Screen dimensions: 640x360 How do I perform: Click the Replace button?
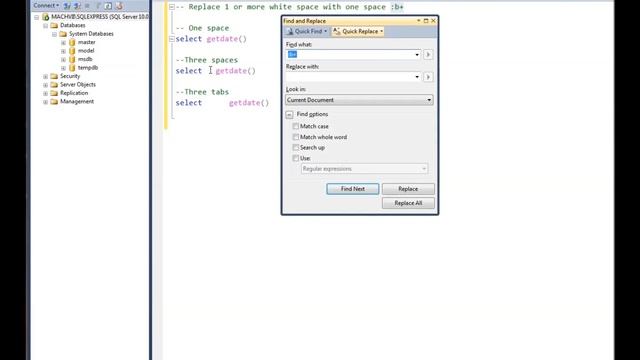tap(408, 189)
